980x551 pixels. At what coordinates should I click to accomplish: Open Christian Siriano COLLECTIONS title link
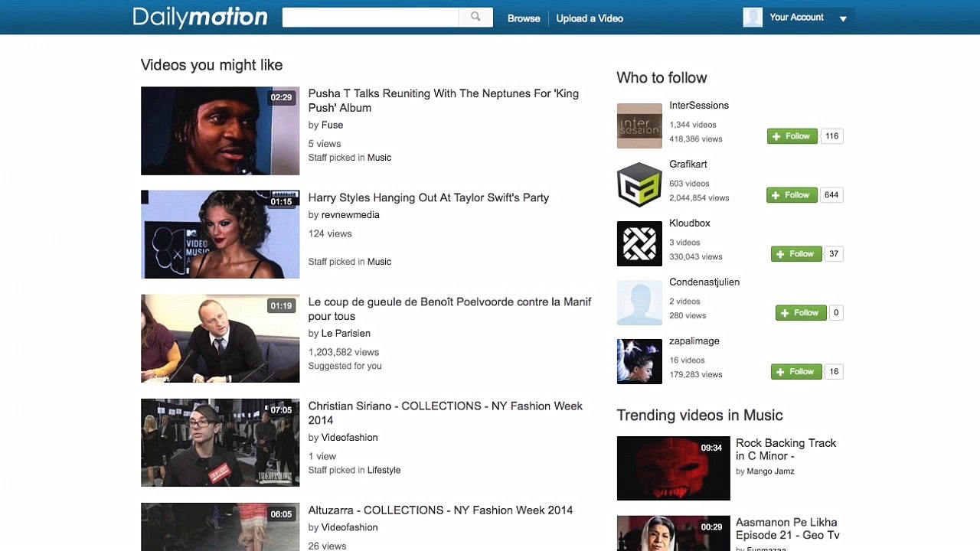[x=446, y=412]
